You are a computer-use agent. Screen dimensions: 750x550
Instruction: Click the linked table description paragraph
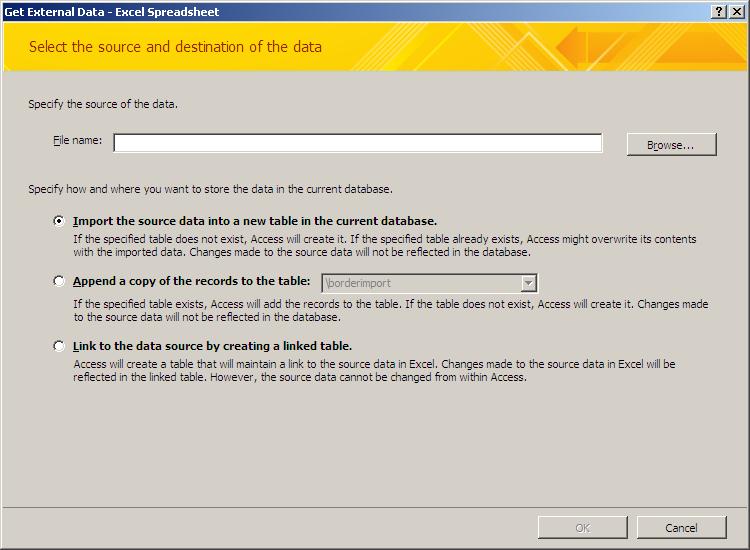pyautogui.click(x=374, y=371)
